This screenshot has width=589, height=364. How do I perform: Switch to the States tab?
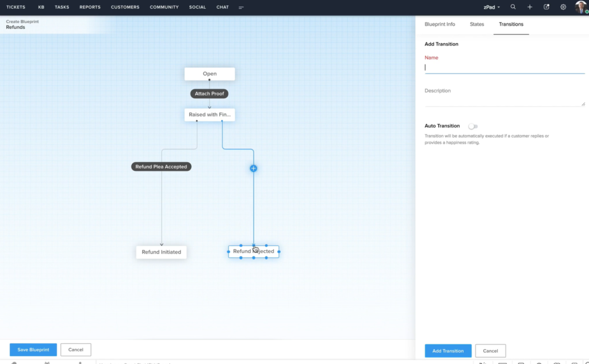click(x=477, y=24)
